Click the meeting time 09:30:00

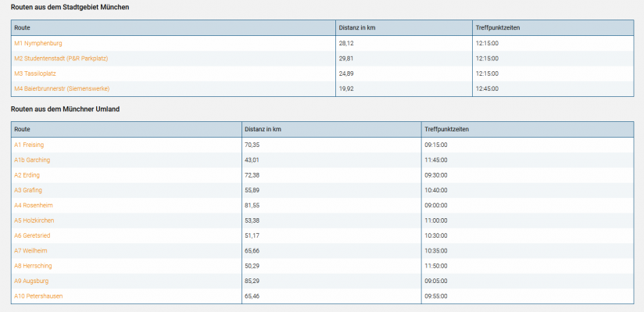[x=436, y=175]
